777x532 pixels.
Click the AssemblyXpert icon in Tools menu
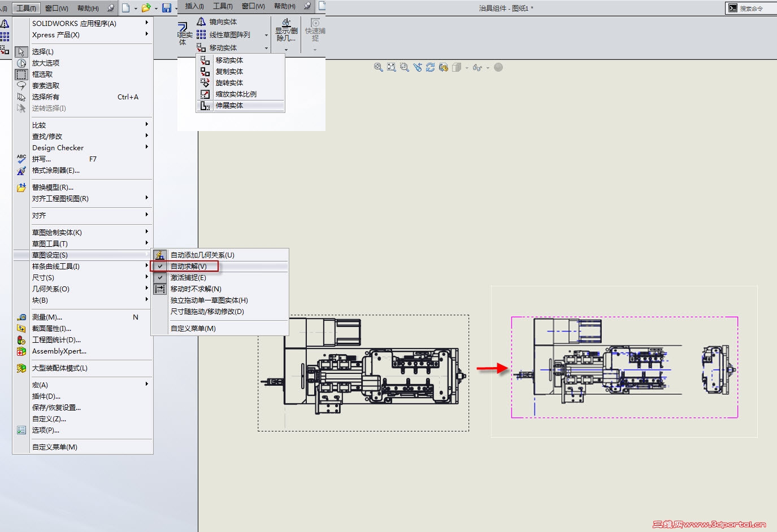(21, 351)
